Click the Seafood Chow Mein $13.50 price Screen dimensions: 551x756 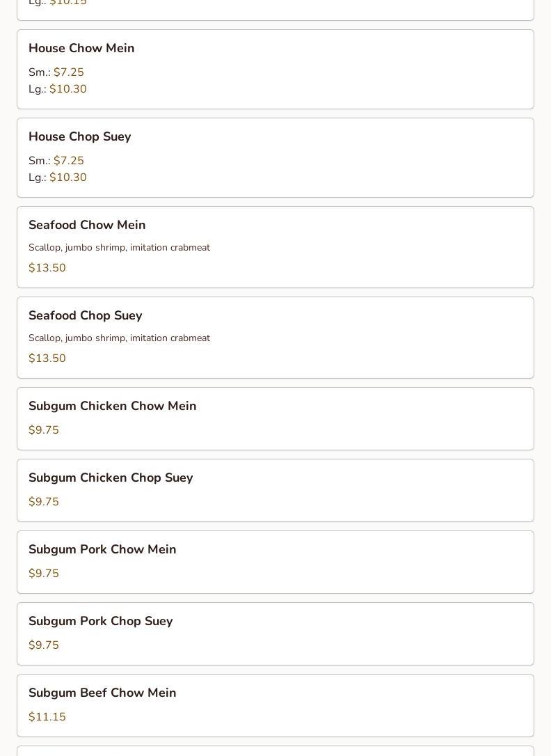point(47,268)
